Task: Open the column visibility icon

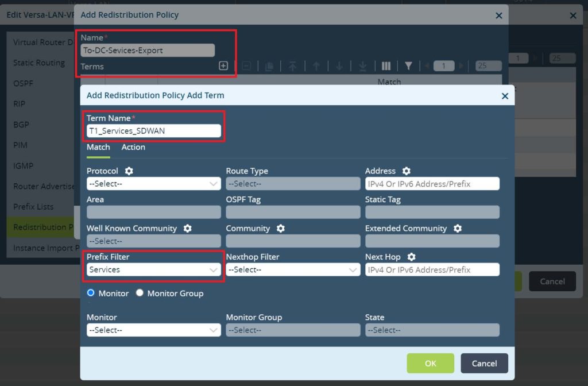Action: 386,65
